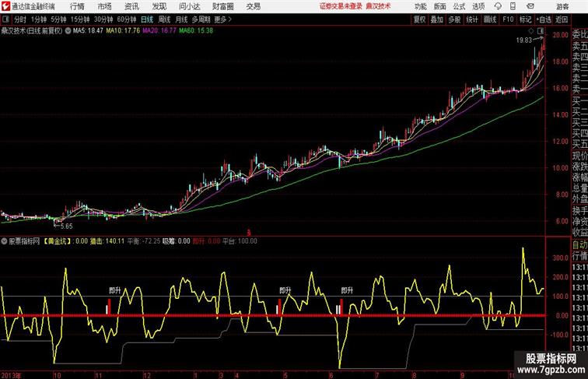Click the diamond icon at chart top-right

pyautogui.click(x=531, y=31)
